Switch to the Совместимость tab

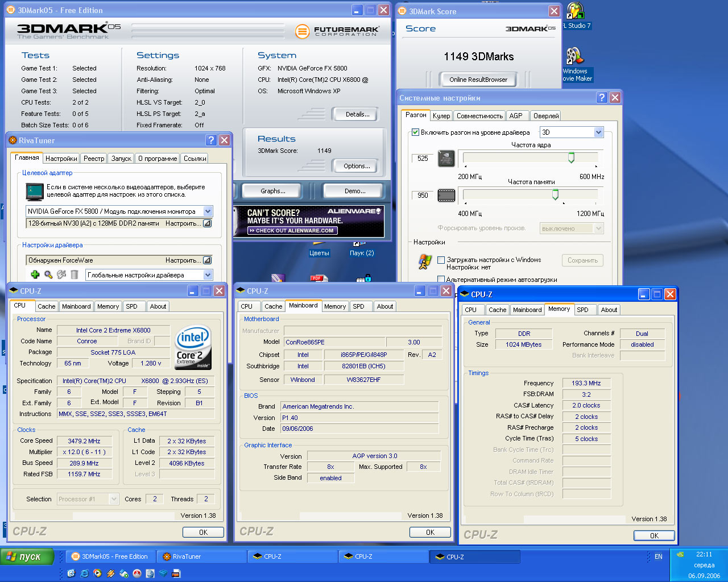[479, 116]
